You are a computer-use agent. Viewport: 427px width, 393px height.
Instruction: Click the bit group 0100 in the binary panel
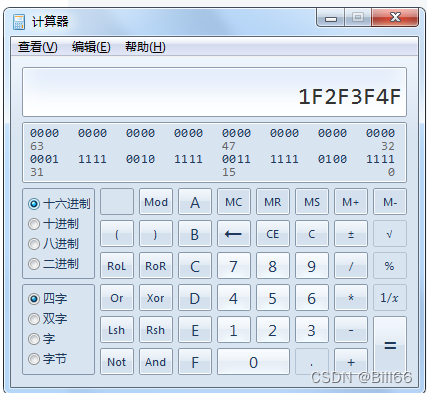(x=332, y=159)
